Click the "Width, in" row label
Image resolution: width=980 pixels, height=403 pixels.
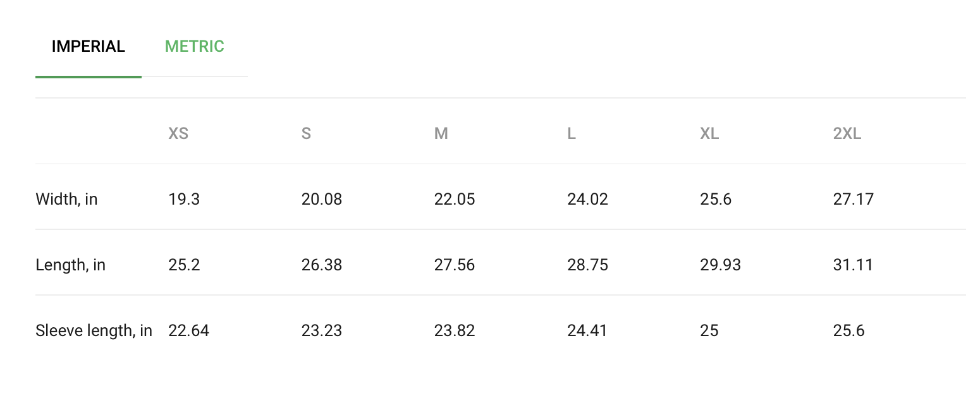pos(66,200)
